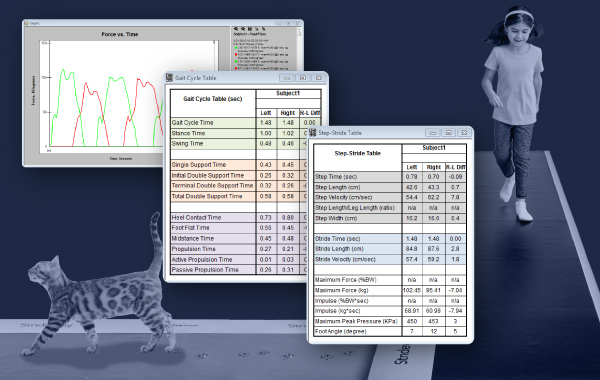Click the '95.41' maximum force cell
Screen dimensions: 600x380
tap(433, 290)
